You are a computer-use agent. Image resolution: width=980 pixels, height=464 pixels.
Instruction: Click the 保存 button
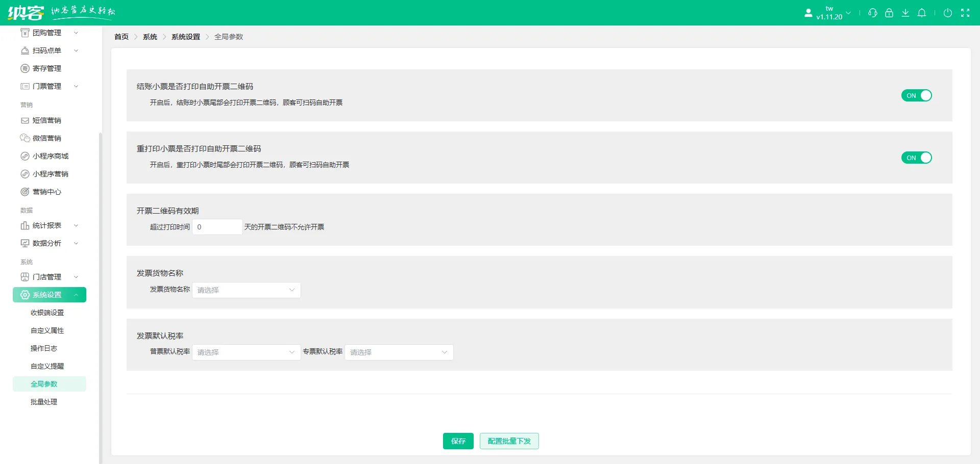(458, 441)
